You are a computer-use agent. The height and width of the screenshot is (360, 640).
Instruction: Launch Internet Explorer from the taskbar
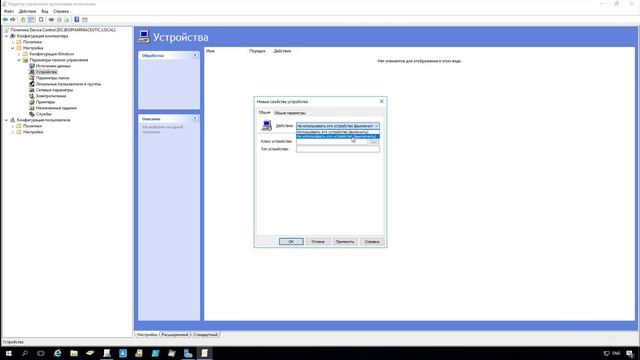(58, 353)
